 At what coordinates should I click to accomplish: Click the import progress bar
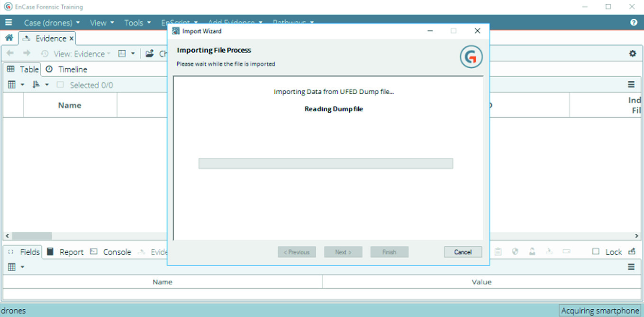326,164
